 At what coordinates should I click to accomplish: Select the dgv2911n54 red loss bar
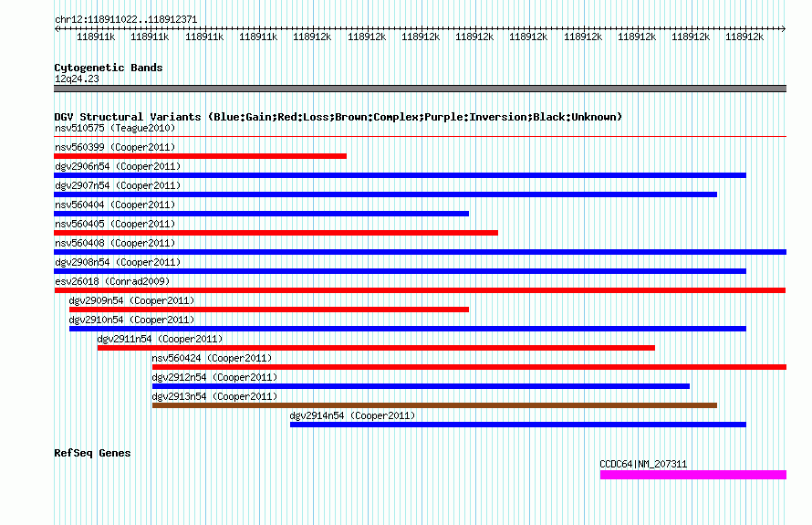(x=376, y=348)
